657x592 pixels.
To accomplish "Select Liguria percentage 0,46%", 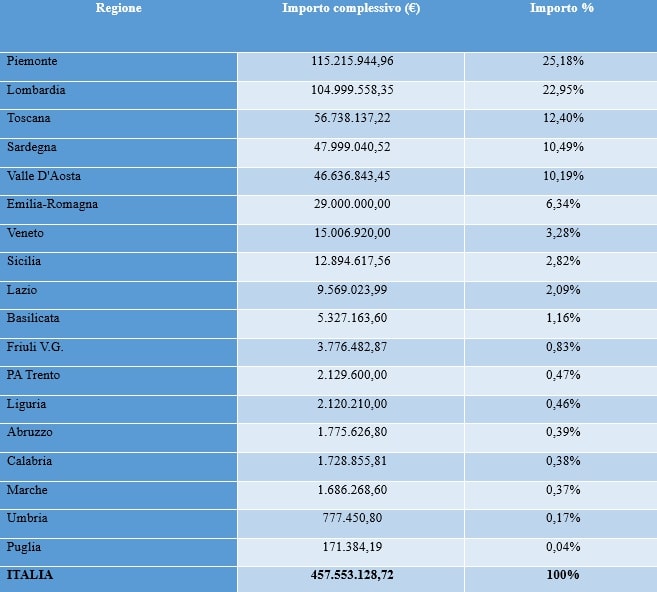I will pyautogui.click(x=563, y=403).
